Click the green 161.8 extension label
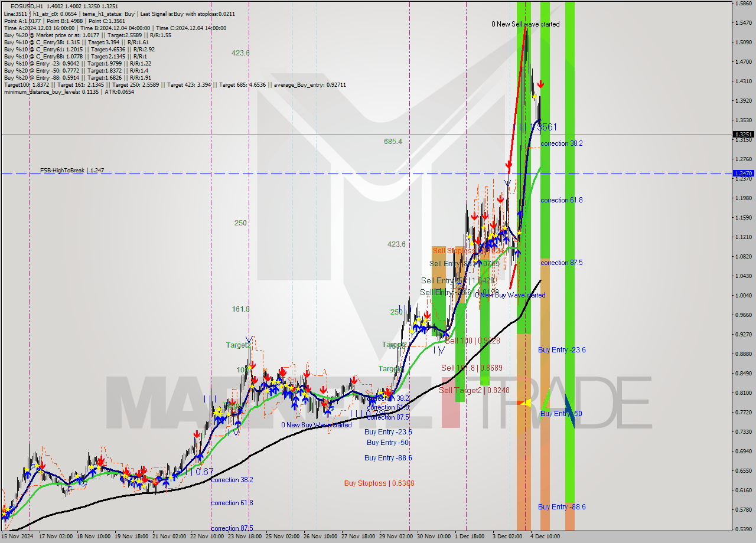 click(240, 309)
